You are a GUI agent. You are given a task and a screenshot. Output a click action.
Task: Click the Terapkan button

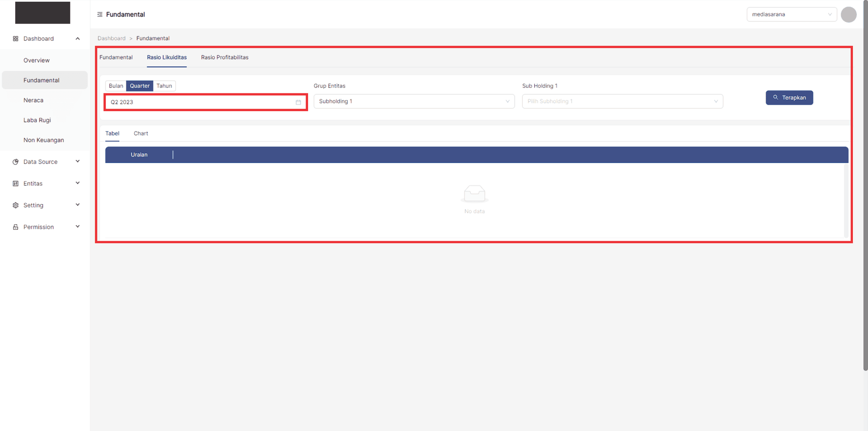click(789, 98)
